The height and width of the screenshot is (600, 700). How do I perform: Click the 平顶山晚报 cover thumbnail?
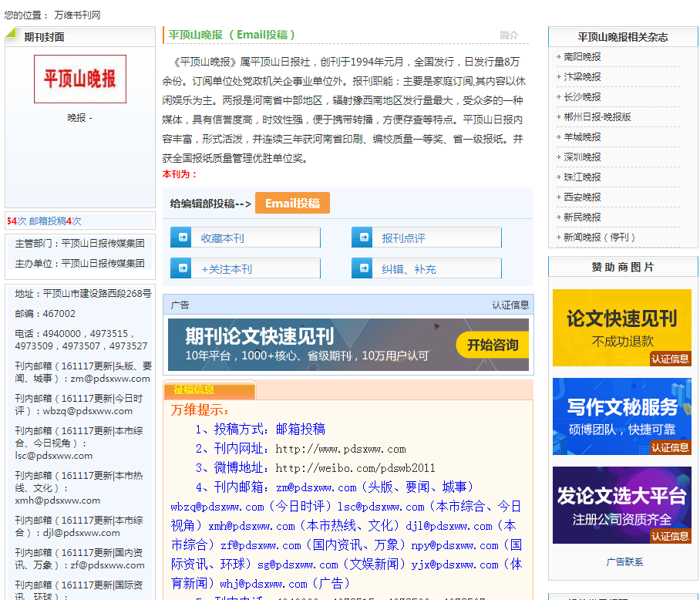(x=80, y=79)
